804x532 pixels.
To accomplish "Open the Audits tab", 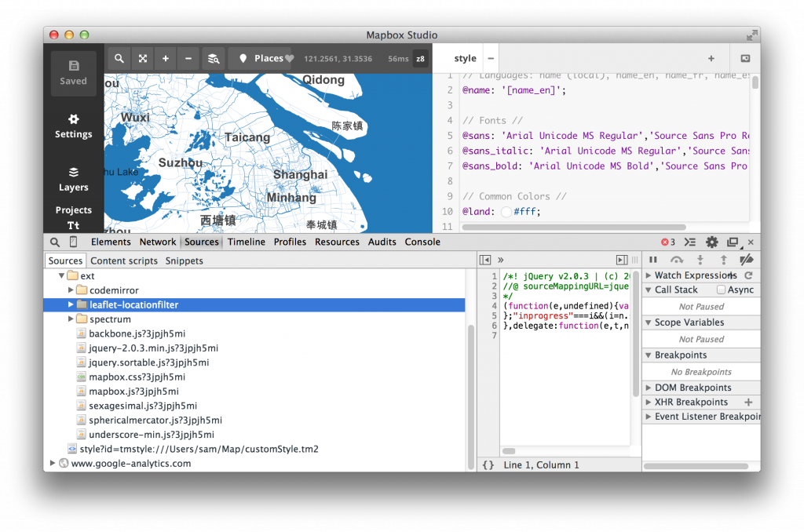I will [x=382, y=242].
